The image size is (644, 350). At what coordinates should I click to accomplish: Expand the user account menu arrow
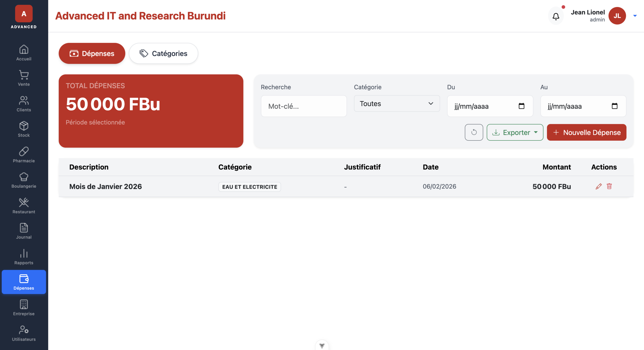coord(635,16)
